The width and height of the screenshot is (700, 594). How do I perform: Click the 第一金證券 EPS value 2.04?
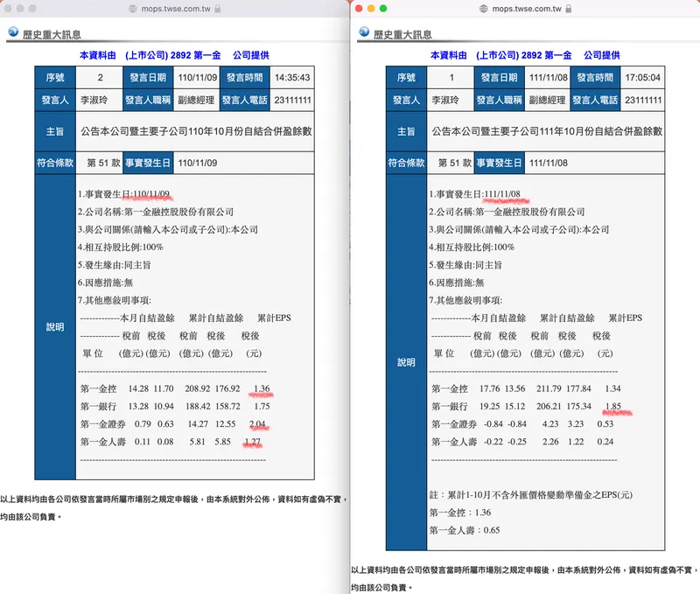click(x=257, y=424)
